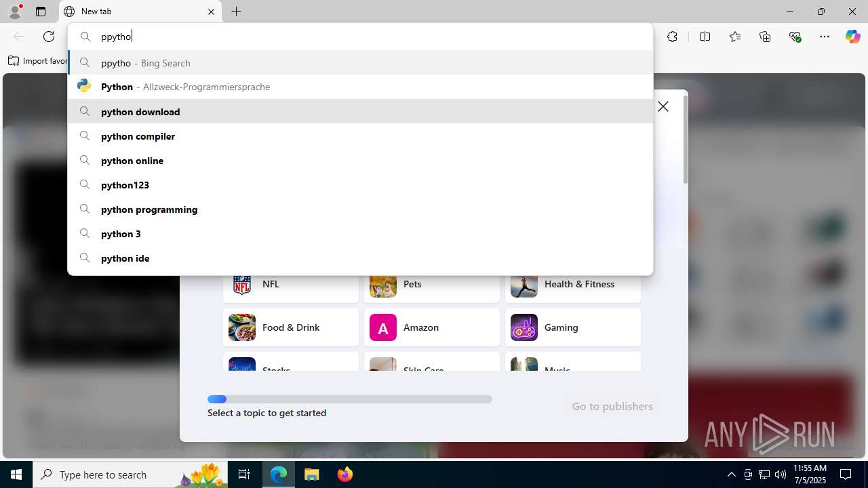Screen dimensions: 868x488
Task: Open Firefox taskbar icon
Action: click(x=344, y=474)
